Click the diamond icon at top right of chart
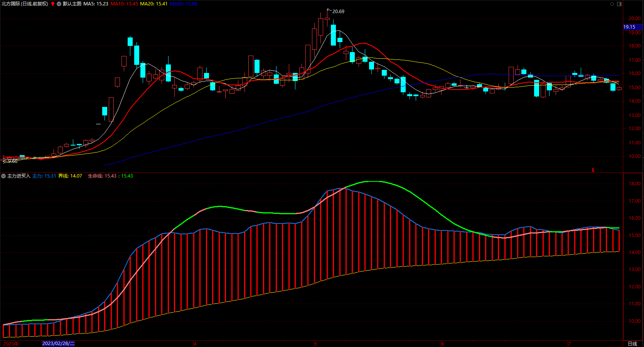 (612, 4)
